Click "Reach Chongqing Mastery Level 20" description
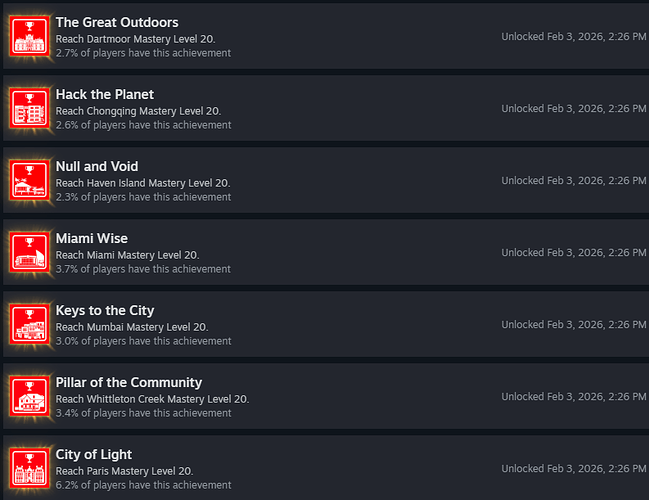Image resolution: width=649 pixels, height=500 pixels. (x=139, y=111)
